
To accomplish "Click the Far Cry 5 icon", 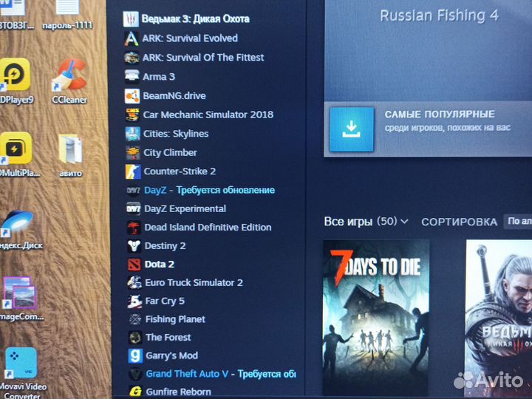I will coord(134,301).
